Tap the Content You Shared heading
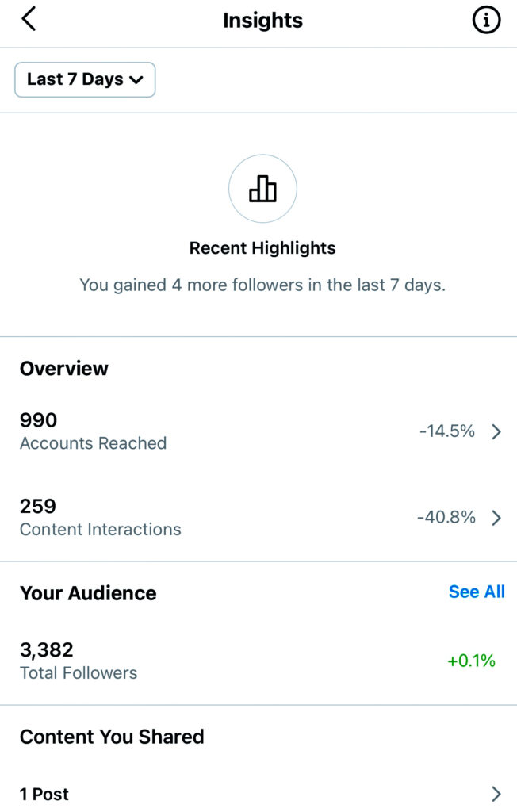The image size is (517, 812). click(x=112, y=737)
